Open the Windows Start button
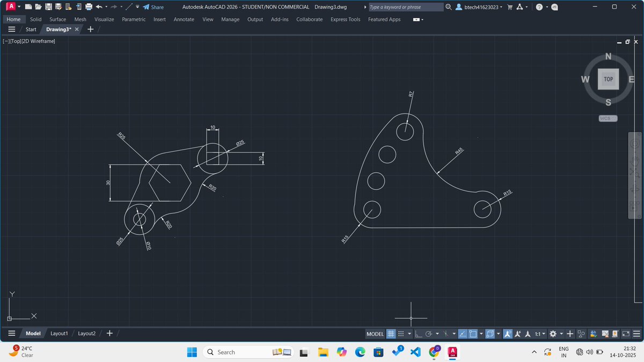This screenshot has width=644, height=362. tap(192, 352)
